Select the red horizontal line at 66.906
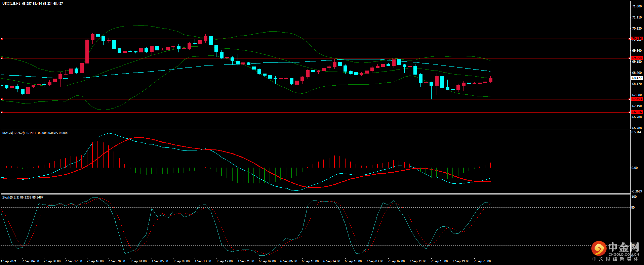 point(303,112)
